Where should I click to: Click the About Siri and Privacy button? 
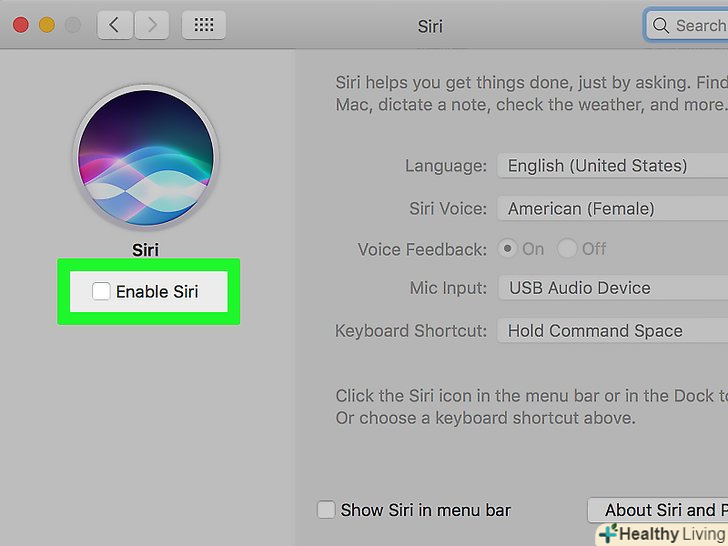[x=658, y=510]
